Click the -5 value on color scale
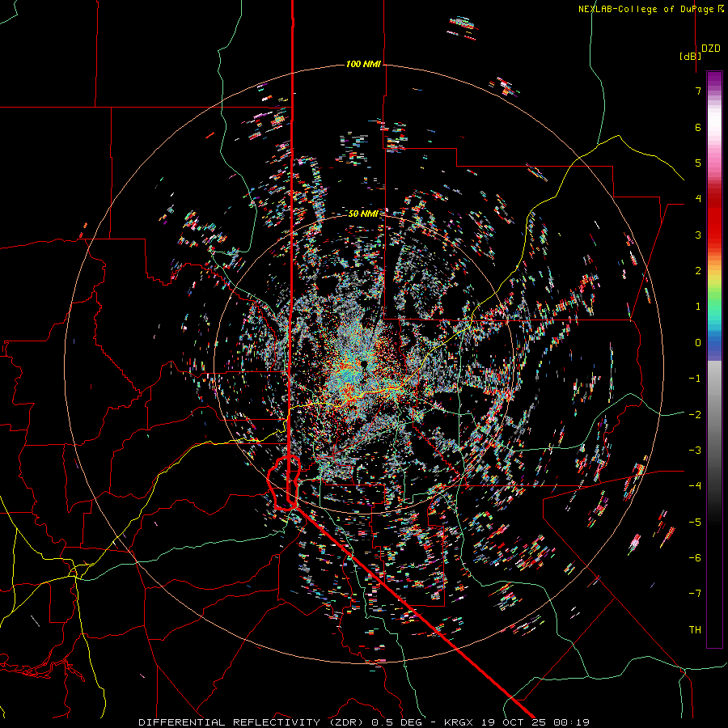The height and width of the screenshot is (728, 728). 695,522
